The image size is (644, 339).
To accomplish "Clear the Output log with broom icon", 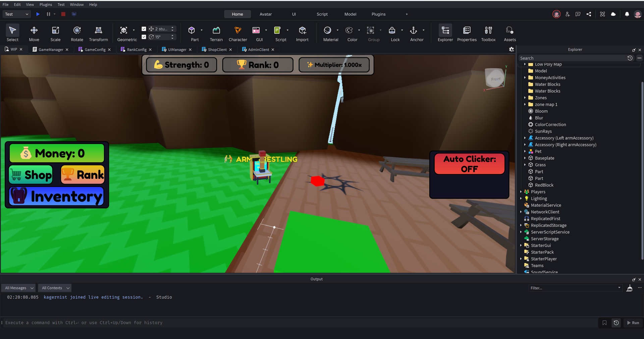I will coord(630,288).
